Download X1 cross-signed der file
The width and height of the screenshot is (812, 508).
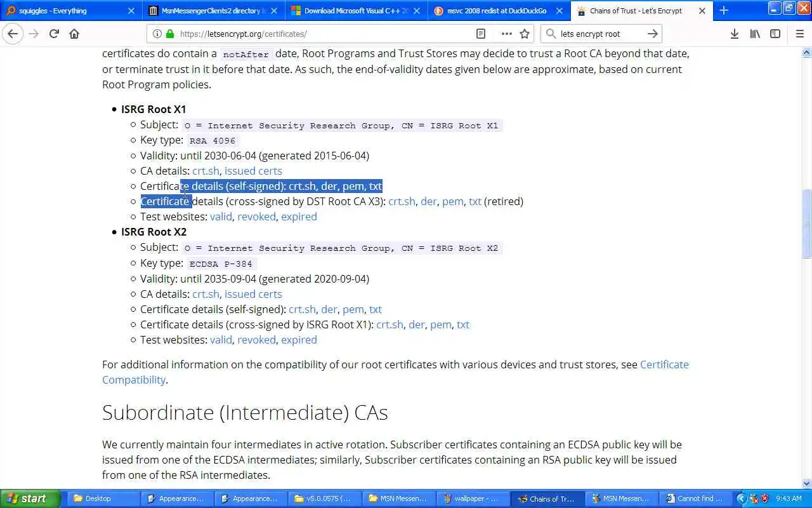click(429, 201)
